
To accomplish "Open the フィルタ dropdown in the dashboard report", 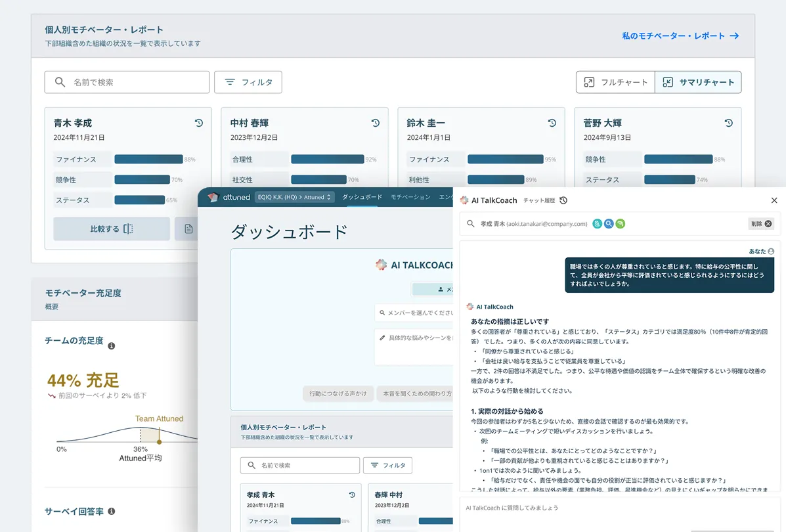I will (387, 465).
